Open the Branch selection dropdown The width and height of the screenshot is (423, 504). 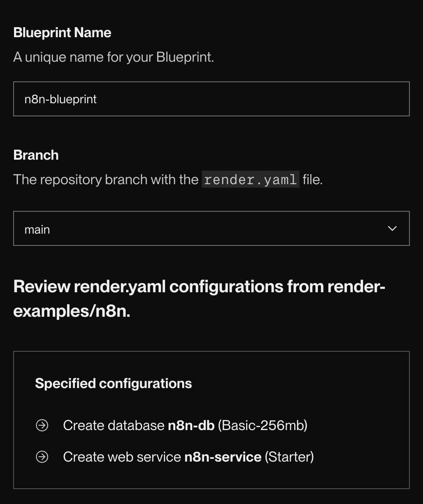[211, 228]
